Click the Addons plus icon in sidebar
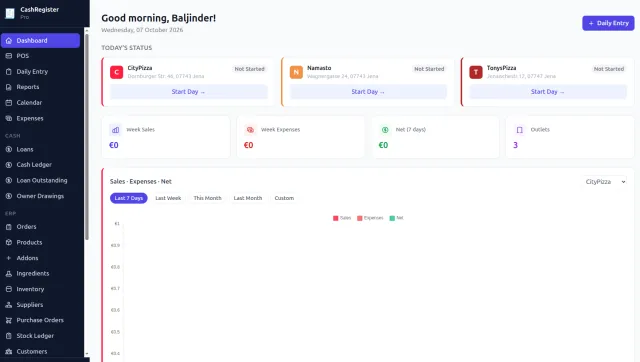This screenshot has width=640, height=362. tap(9, 258)
